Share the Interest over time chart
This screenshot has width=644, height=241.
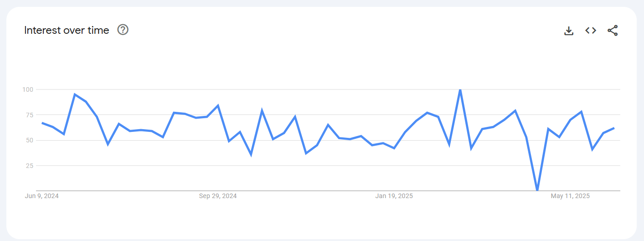click(x=613, y=31)
